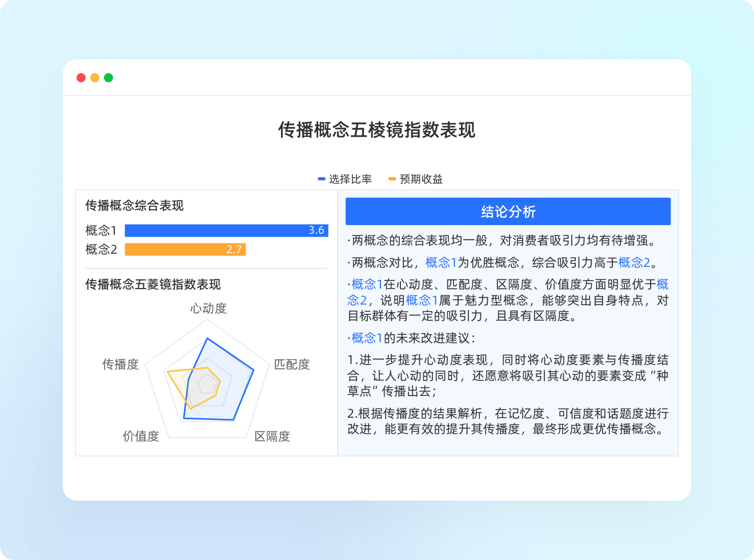Select the 传播概念五菱镜指数表现 section heading
The width and height of the screenshot is (754, 560).
(153, 285)
